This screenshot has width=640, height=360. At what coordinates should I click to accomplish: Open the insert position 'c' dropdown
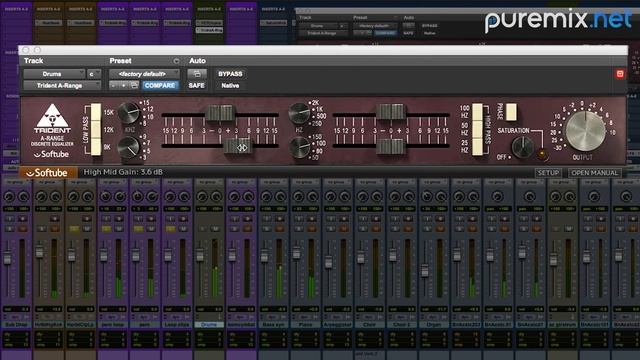pos(94,74)
